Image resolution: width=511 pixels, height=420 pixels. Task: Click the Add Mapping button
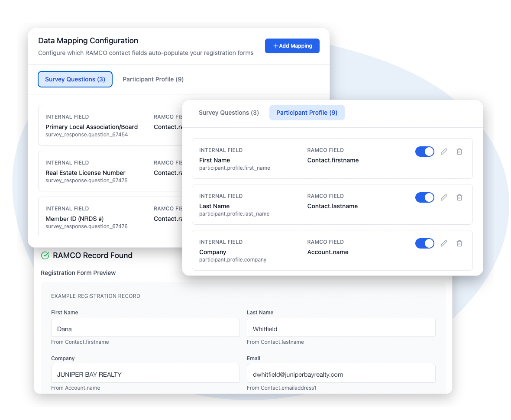292,46
